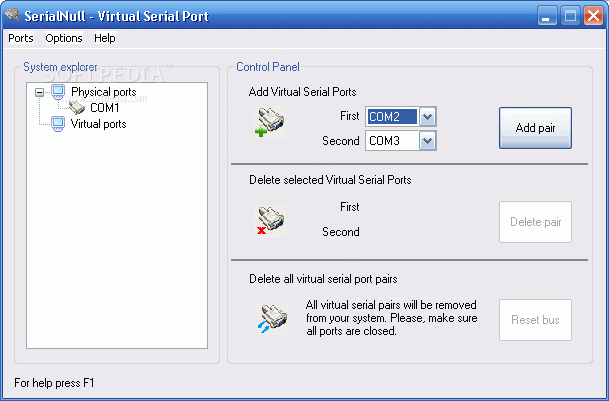The image size is (609, 401).
Task: Open the Options menu
Action: point(64,38)
